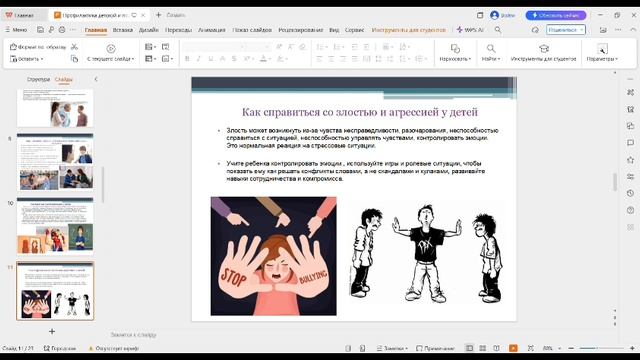
Task: Start slideshow with the circular play icon
Action: click(x=111, y=49)
